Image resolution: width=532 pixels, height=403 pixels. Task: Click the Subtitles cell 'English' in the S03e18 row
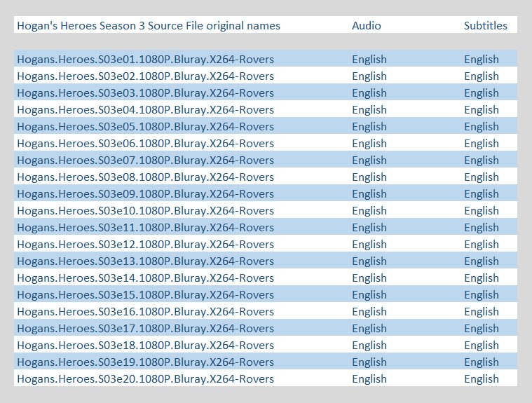point(482,346)
